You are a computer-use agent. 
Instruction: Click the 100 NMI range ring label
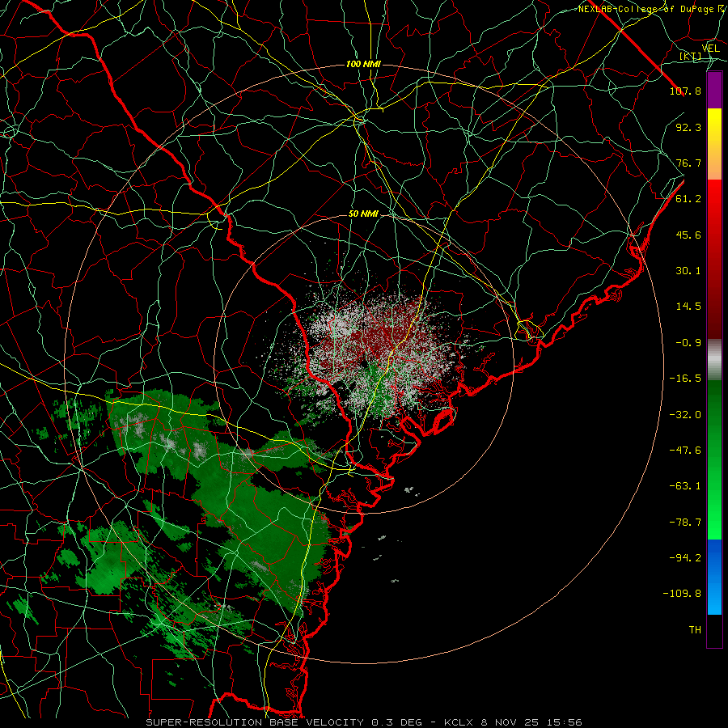[363, 64]
